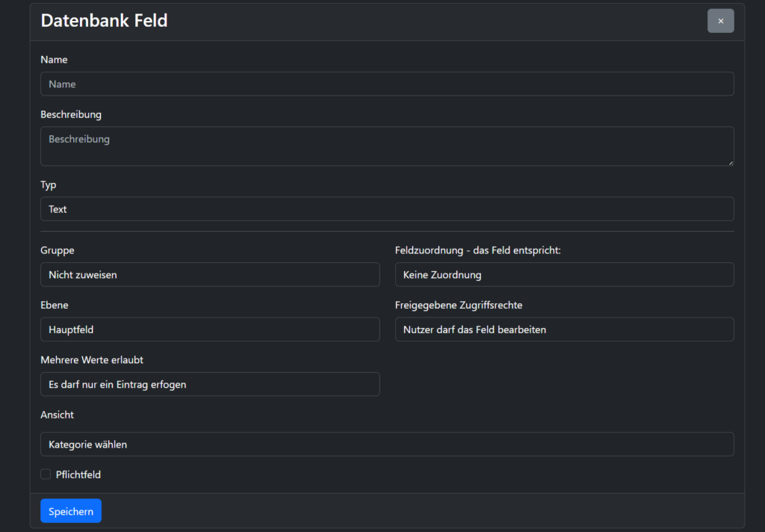This screenshot has height=532, width=765.
Task: Open the Ebene dropdown showing Hauptfeld
Action: 209,330
